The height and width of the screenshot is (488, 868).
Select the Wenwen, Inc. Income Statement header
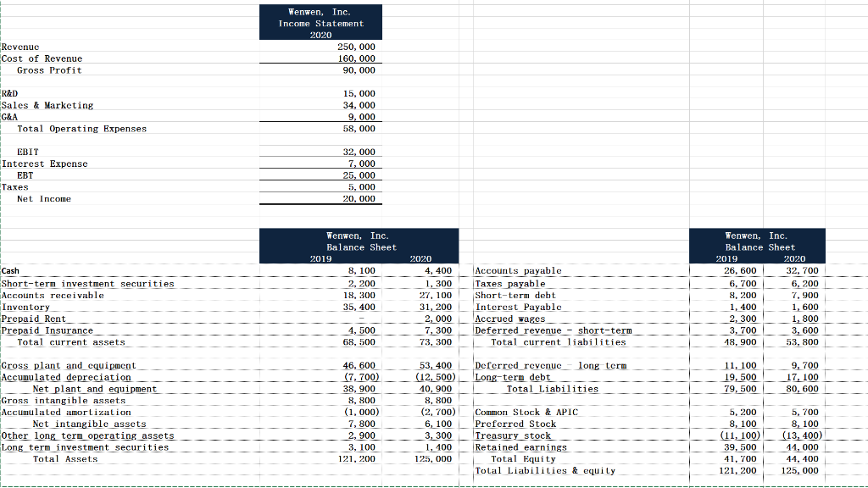coord(320,22)
